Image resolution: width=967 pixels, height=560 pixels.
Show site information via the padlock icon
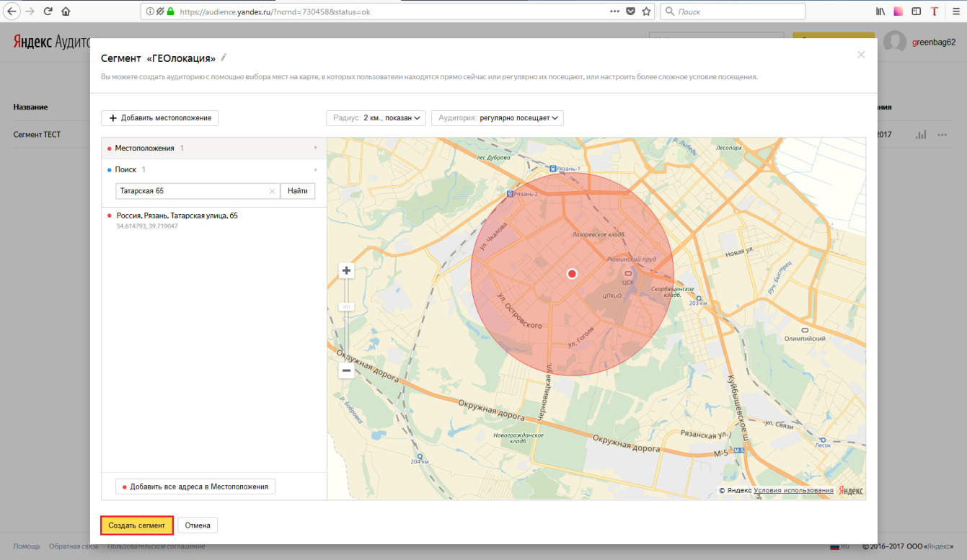171,12
